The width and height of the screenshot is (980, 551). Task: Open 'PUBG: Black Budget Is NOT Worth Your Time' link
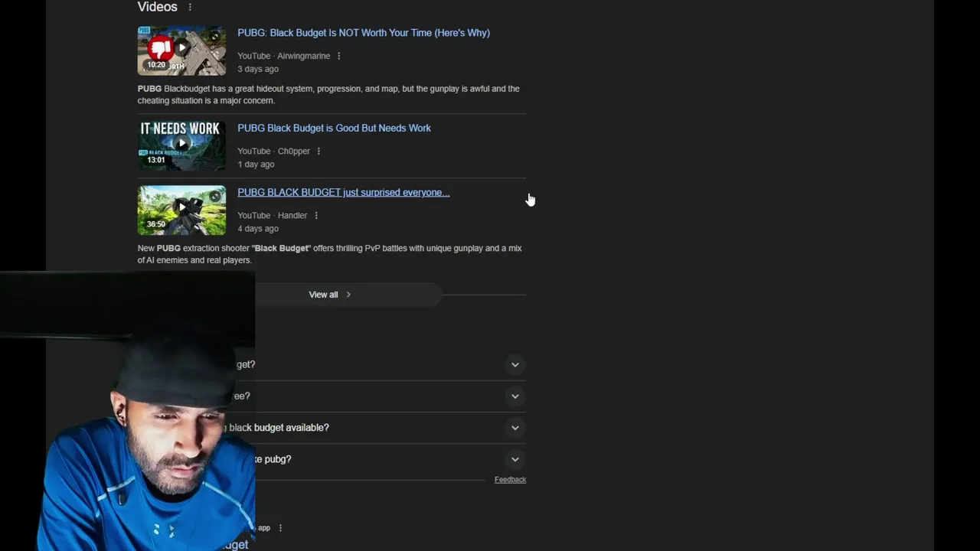(x=364, y=33)
